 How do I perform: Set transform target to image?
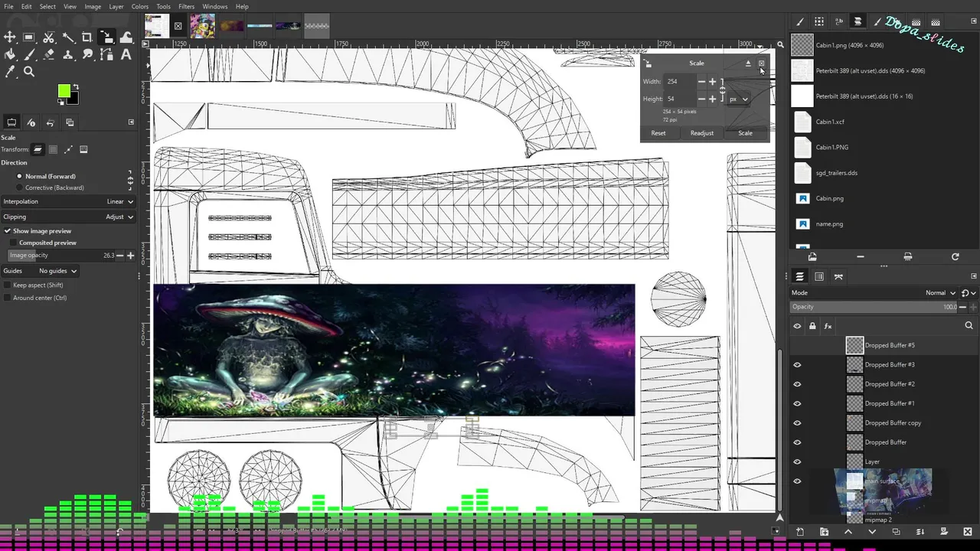pyautogui.click(x=83, y=149)
